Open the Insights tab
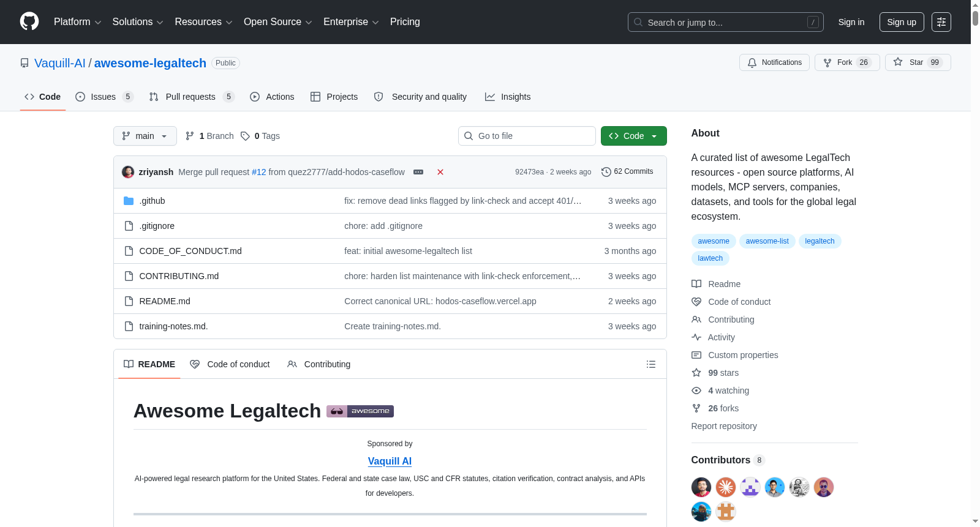The image size is (980, 527). (x=508, y=97)
